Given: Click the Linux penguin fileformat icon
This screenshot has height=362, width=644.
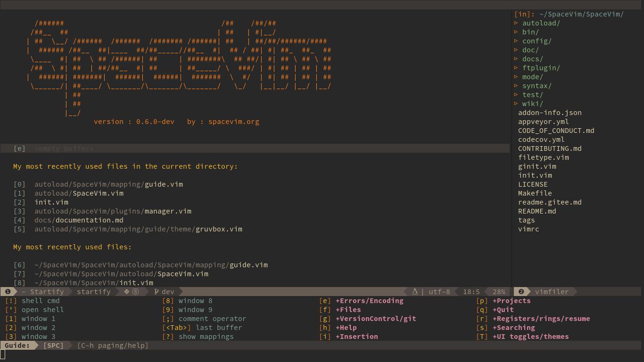Looking at the screenshot, I should [415, 292].
